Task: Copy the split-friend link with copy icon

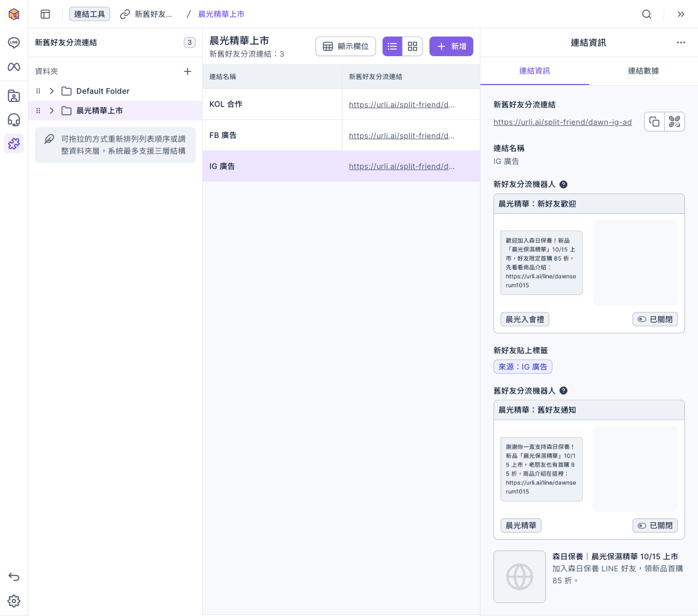Action: pyautogui.click(x=654, y=122)
